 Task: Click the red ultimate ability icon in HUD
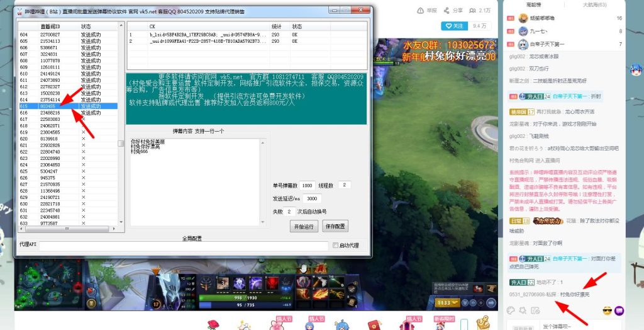pos(272,283)
